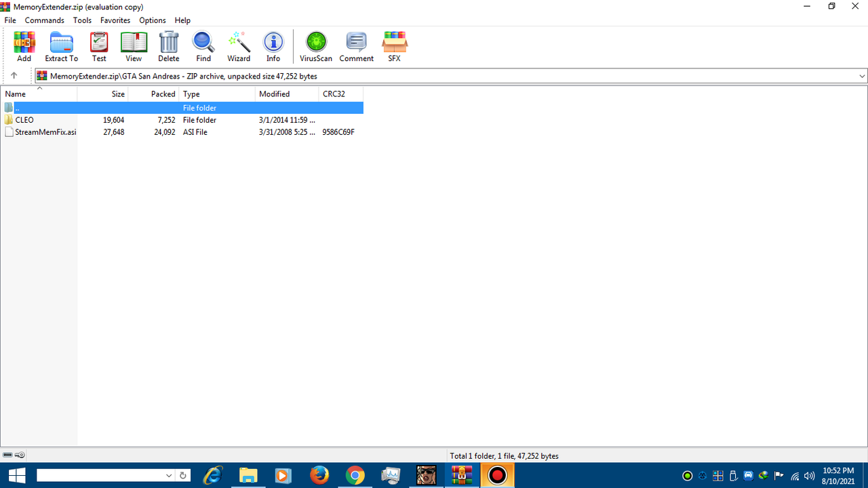Sort by the Packed column header
Viewport: 868px width, 488px height.
point(154,94)
